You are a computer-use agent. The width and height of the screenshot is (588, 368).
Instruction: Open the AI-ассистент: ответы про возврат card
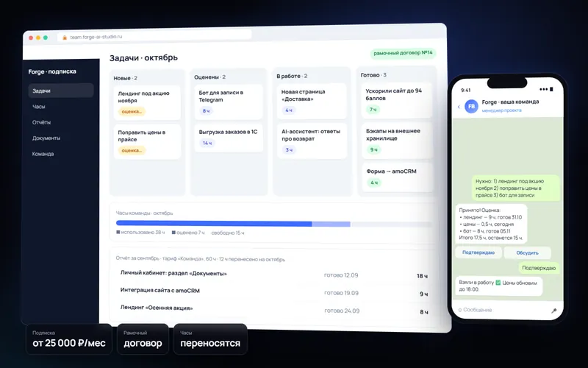tap(312, 141)
